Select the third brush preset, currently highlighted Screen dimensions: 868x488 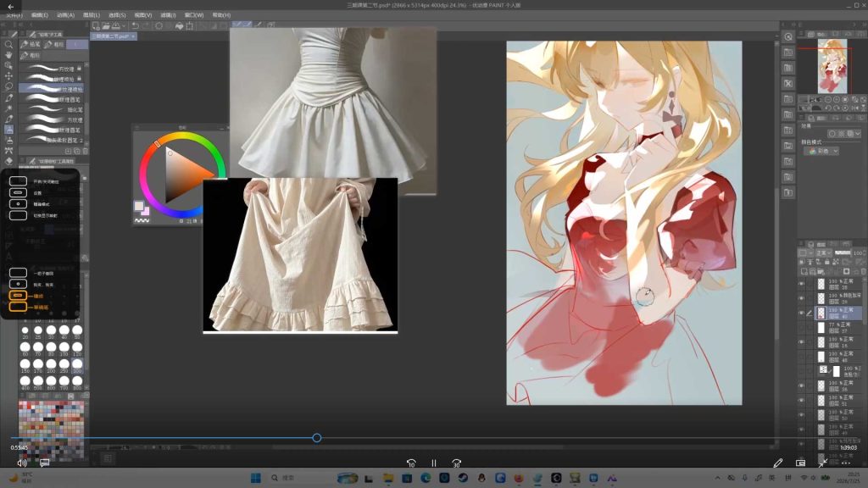(x=51, y=88)
